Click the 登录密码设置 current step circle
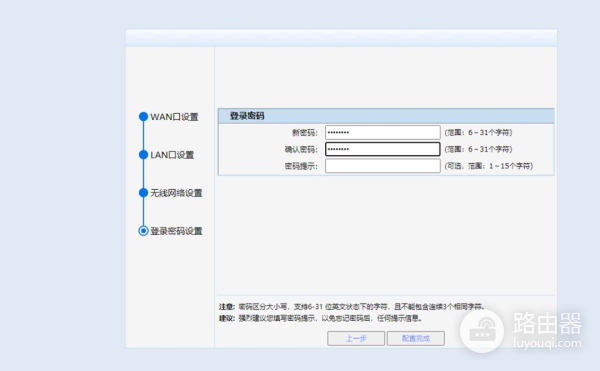The image size is (600, 371). click(143, 231)
